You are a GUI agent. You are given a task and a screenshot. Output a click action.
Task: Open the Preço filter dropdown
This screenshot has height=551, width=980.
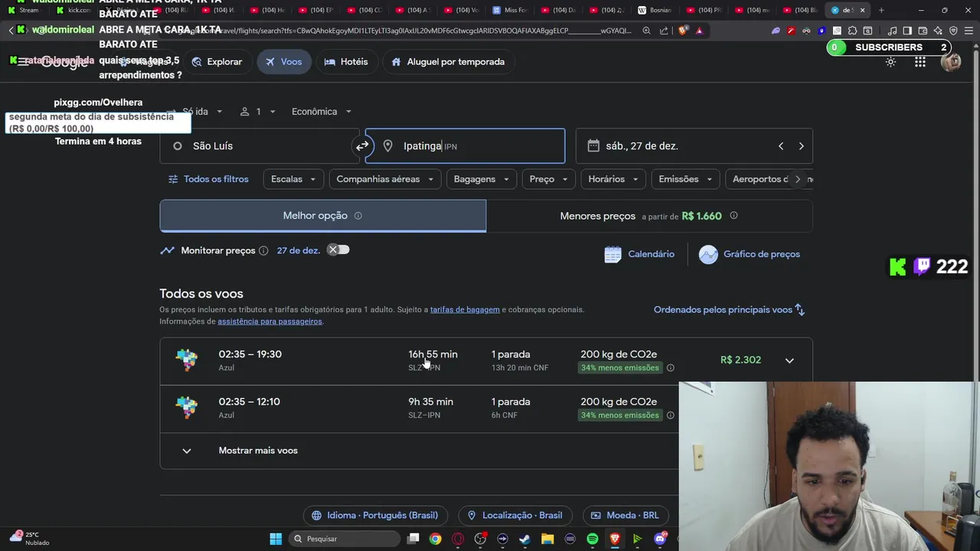coord(548,179)
